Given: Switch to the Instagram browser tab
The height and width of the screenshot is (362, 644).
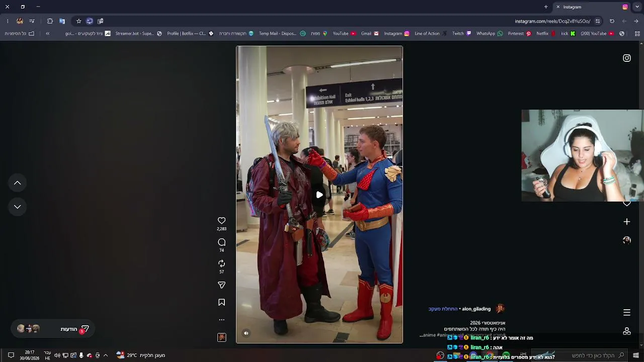Looking at the screenshot, I should 591,7.
